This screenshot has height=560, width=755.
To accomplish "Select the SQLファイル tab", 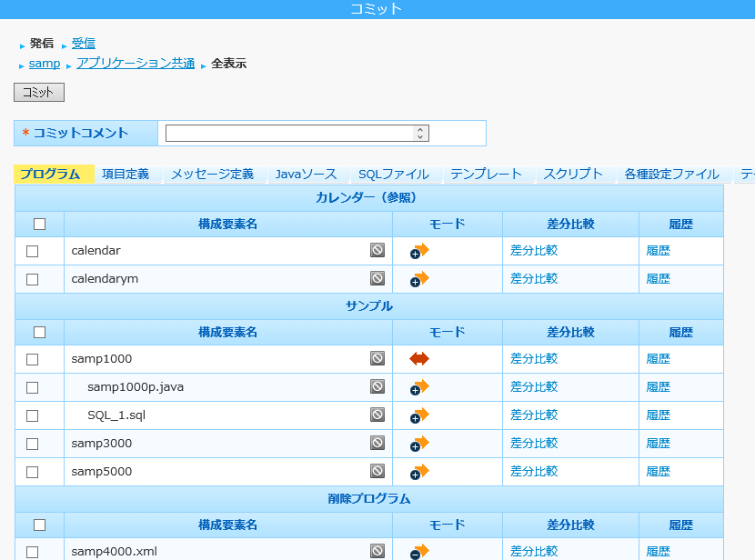I will point(394,174).
